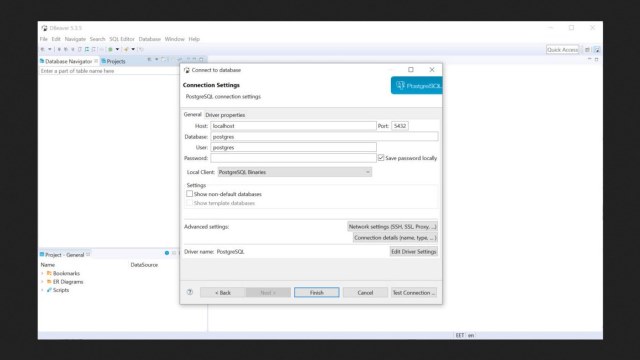640x360 pixels.
Task: Open the Local Client PostgreSQL Binaries dropdown
Action: [294, 172]
